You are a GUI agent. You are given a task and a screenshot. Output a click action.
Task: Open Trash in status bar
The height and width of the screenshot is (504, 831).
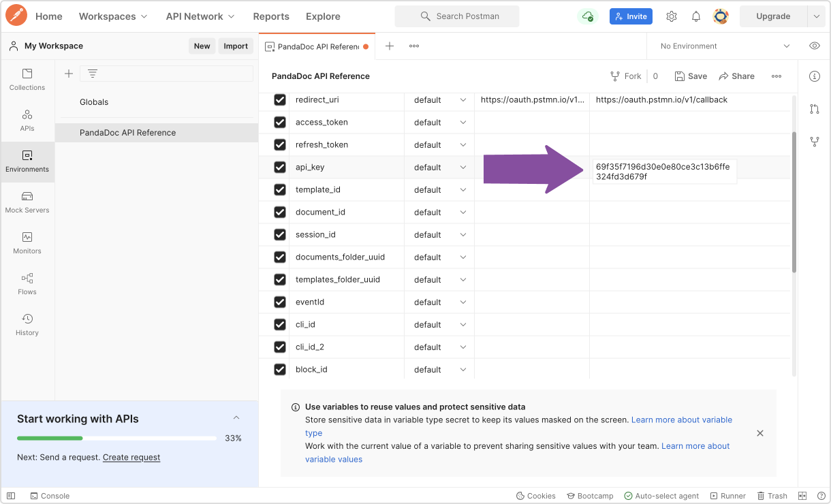coord(772,496)
